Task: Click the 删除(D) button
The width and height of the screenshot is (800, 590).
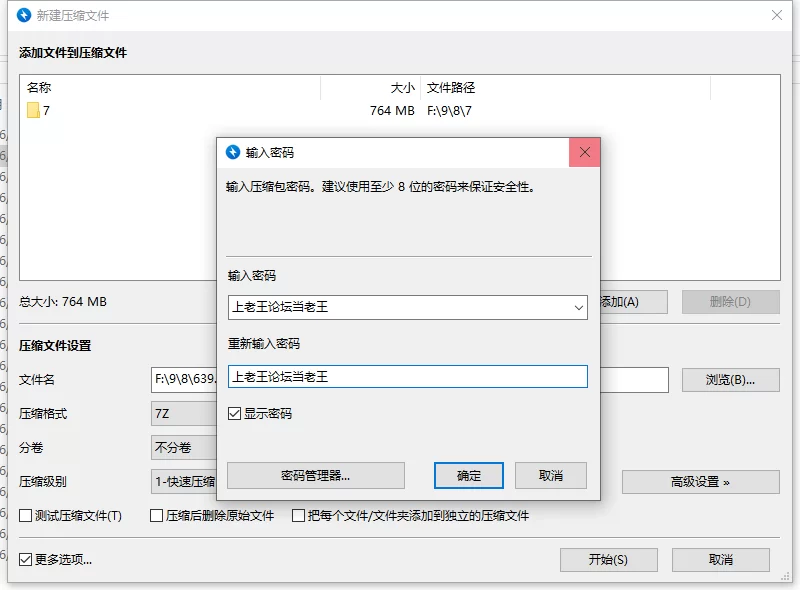Action: click(x=731, y=302)
